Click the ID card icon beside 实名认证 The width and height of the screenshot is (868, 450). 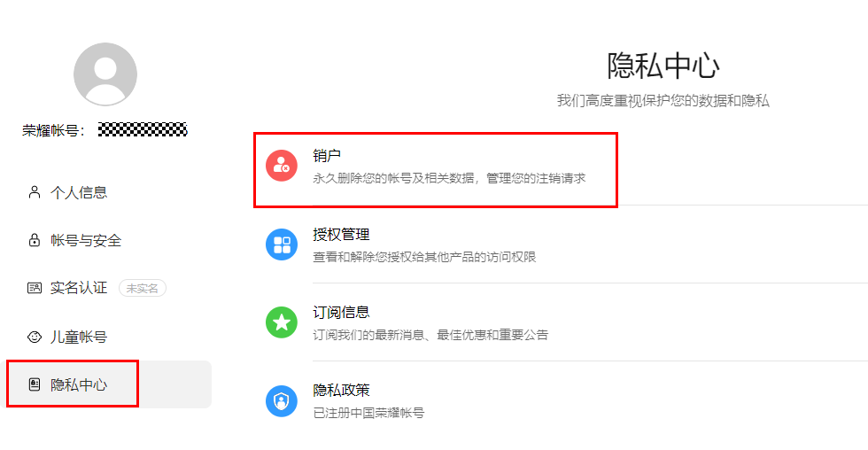coord(35,288)
